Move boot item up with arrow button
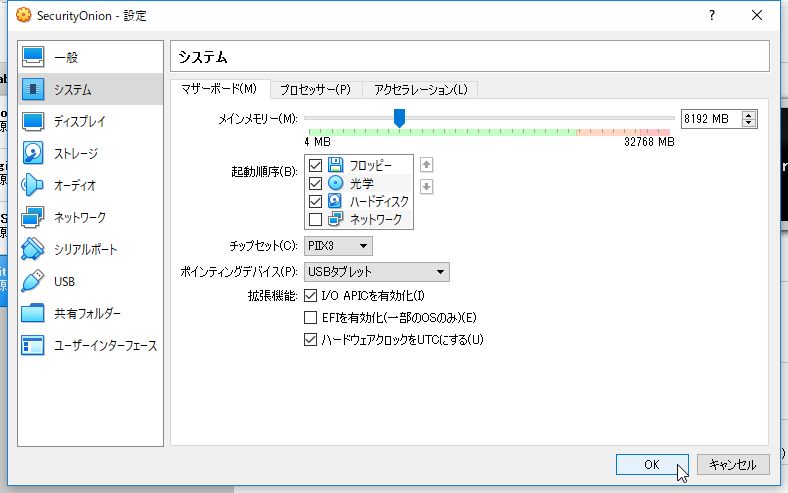The height and width of the screenshot is (493, 788). pyautogui.click(x=426, y=165)
